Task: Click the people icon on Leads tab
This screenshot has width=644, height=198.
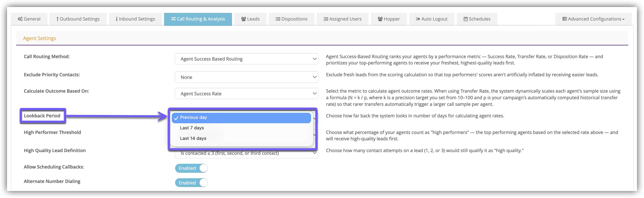Action: [x=244, y=19]
